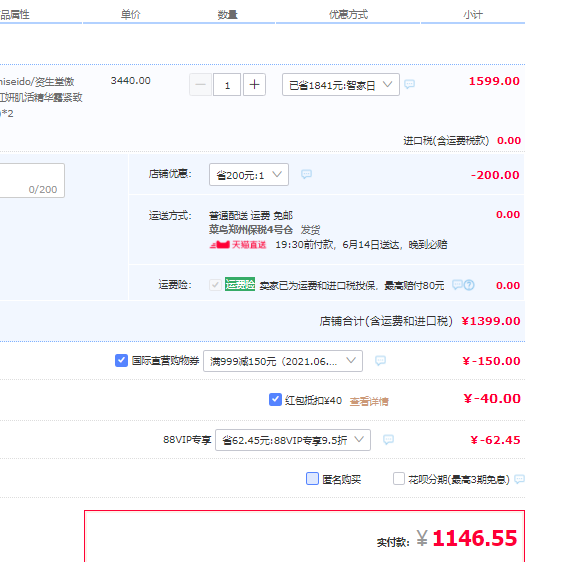The width and height of the screenshot is (566, 562).
Task: Click the 数量 column header
Action: point(227,14)
